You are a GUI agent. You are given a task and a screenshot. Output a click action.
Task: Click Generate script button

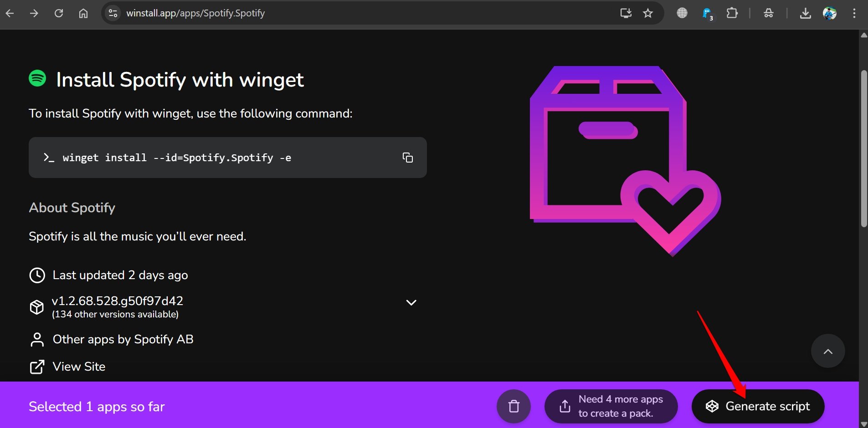tap(758, 406)
